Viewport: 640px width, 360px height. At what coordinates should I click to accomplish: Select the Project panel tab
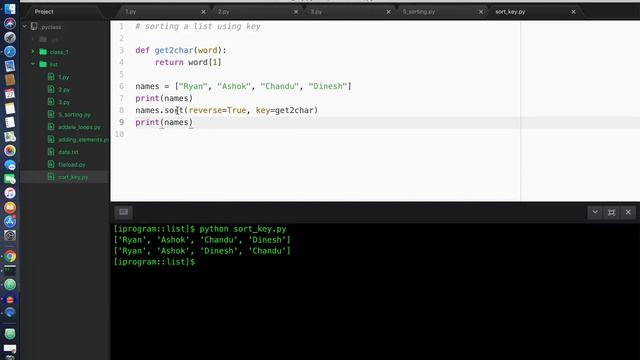coord(44,12)
